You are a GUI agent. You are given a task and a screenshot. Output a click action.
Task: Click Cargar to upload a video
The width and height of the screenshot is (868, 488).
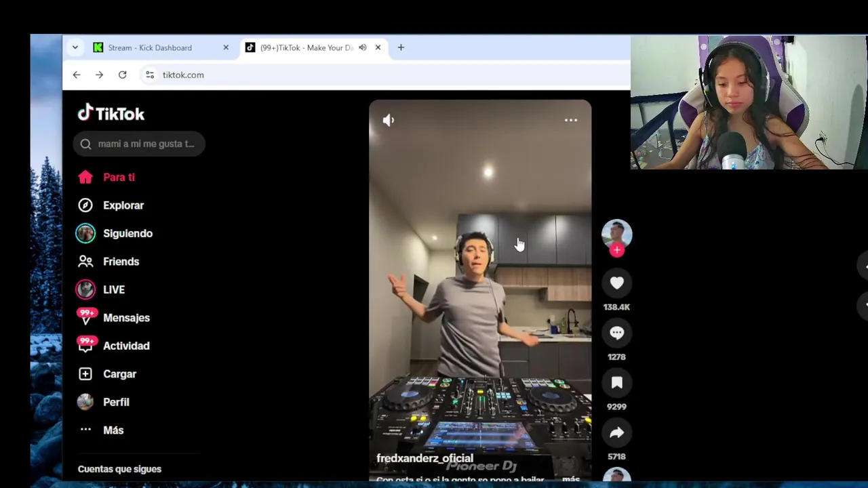106,374
